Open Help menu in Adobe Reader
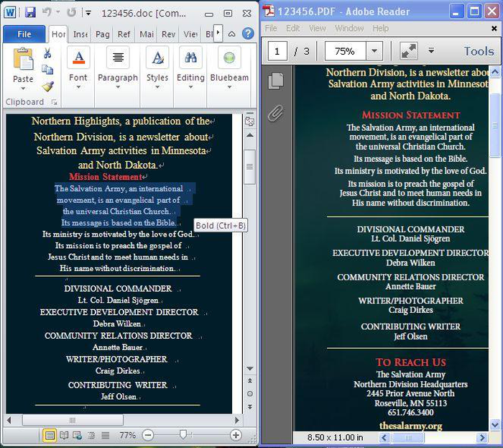This screenshot has width=503, height=448. tap(380, 29)
